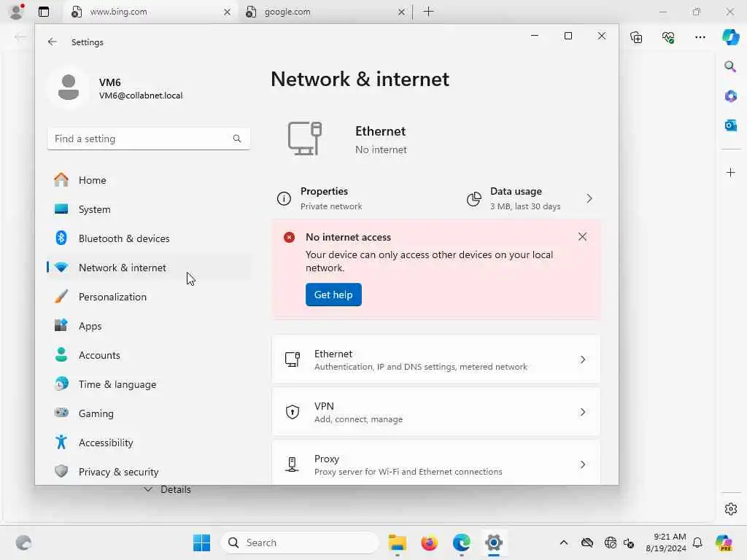Open Copilot in Edge toolbar
This screenshot has width=747, height=560.
coord(730,37)
